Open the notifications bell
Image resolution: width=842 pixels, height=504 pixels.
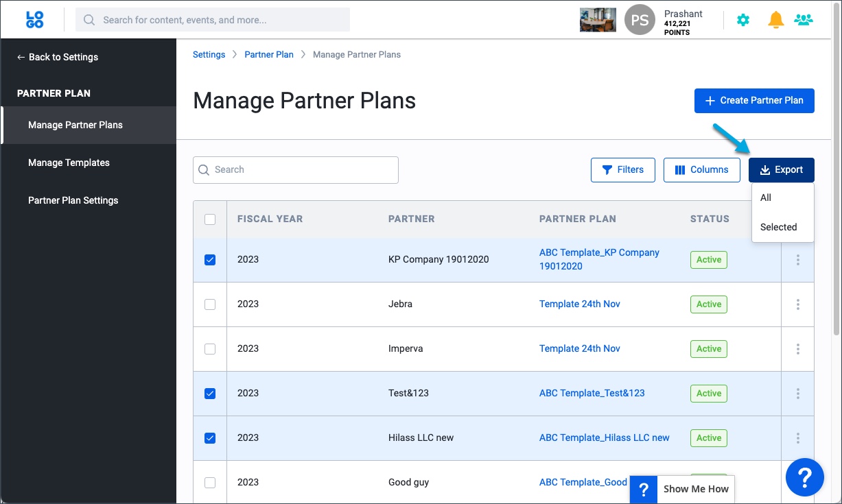[x=776, y=20]
